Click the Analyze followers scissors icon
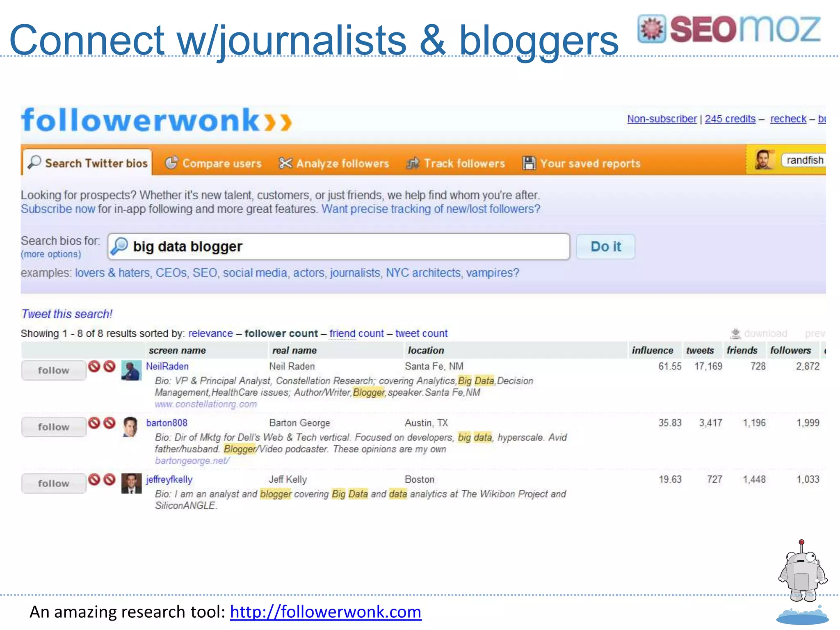The height and width of the screenshot is (630, 840). [285, 163]
